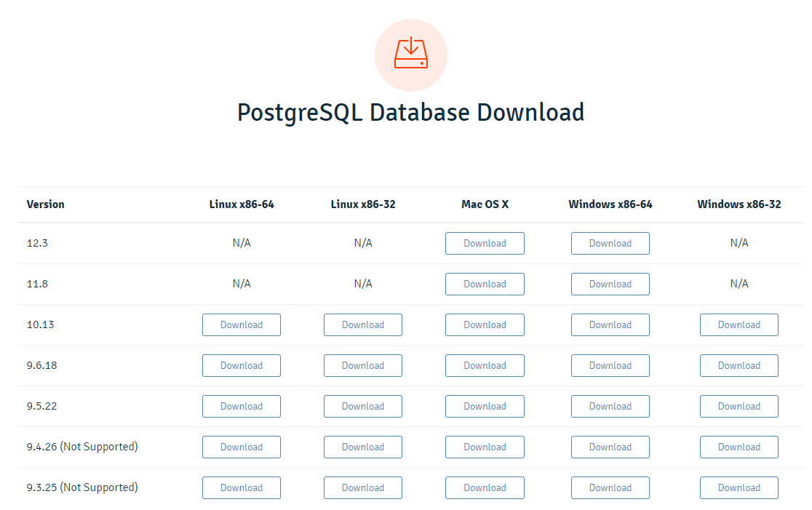Download version 9.5.22 for Linux x86-32
This screenshot has height=510, width=812.
363,407
